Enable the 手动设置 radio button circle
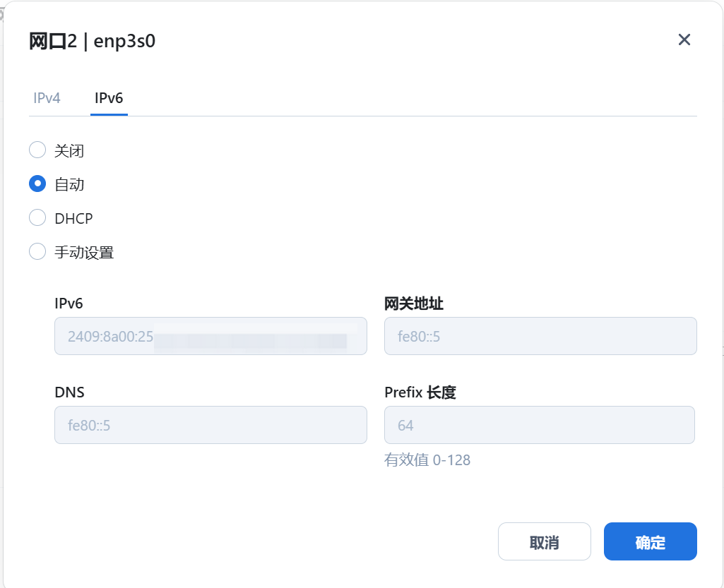Image resolution: width=724 pixels, height=588 pixels. coord(37,252)
